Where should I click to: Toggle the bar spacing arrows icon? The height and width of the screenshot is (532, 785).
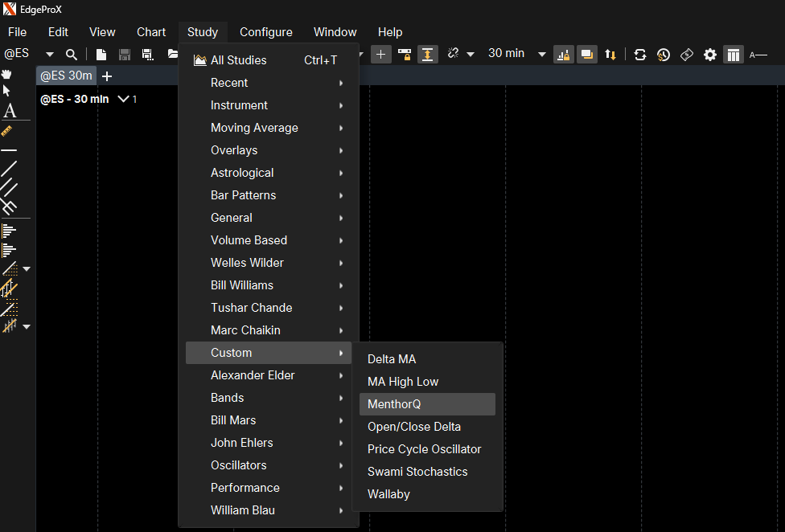[610, 55]
